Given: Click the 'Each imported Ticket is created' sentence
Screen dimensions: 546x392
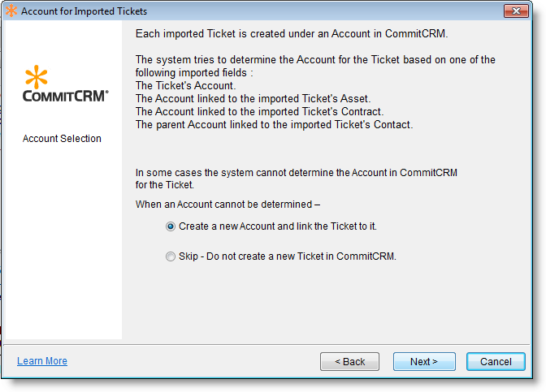Looking at the screenshot, I should [292, 36].
